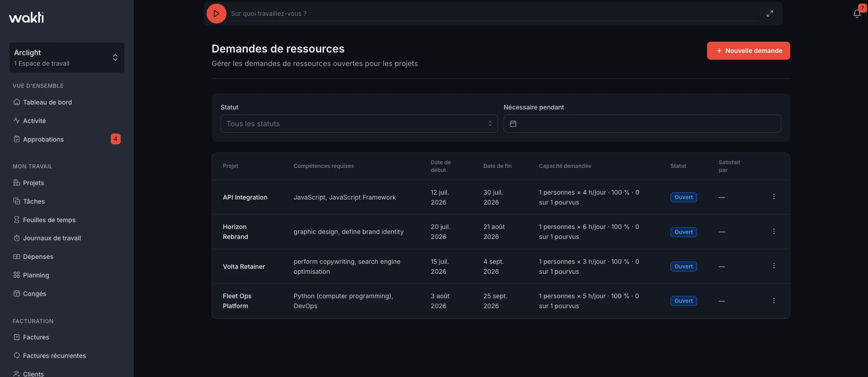Expand the timer bar to full screen
This screenshot has height=377, width=868.
[x=769, y=14]
